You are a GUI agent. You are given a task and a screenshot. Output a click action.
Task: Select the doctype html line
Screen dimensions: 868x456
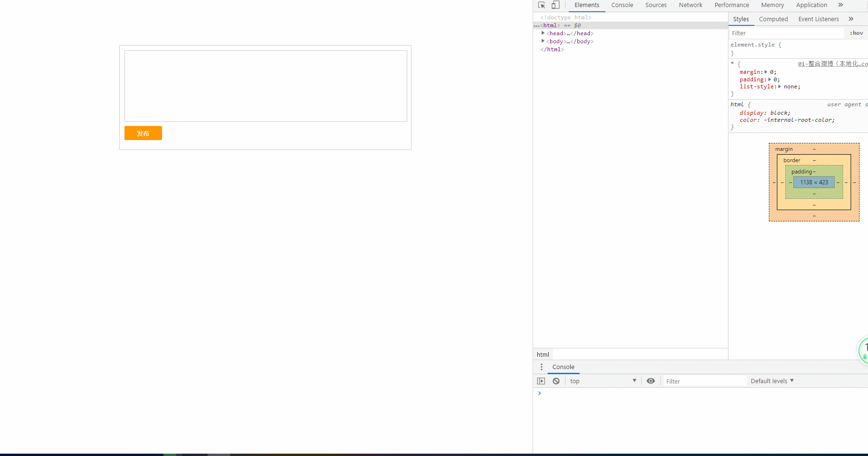coord(566,17)
